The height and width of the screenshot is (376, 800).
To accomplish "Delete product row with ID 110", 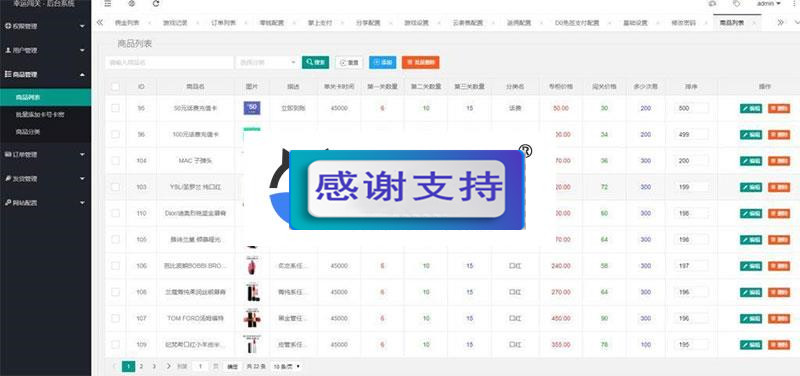I will (x=779, y=213).
